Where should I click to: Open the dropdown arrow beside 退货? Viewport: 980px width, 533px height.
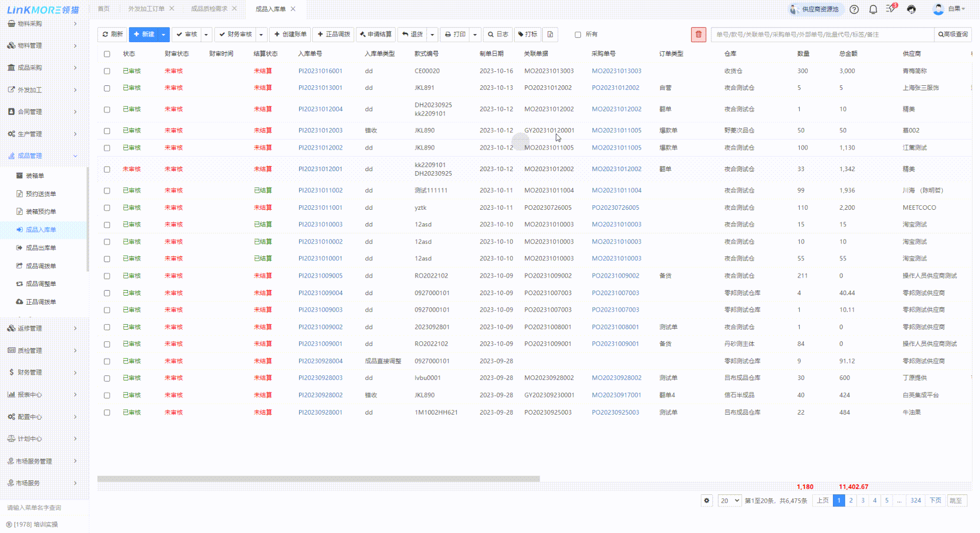pos(432,34)
